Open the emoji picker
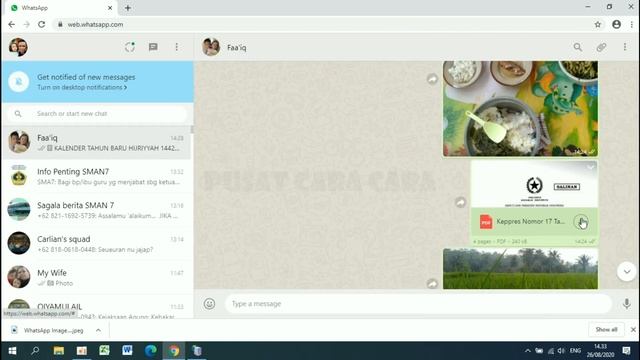 tap(209, 304)
